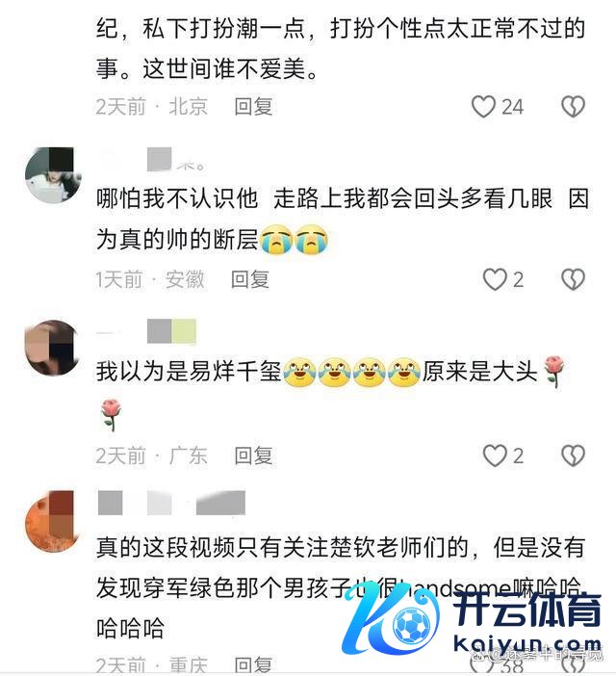The height and width of the screenshot is (676, 616).
Task: Dislike the Guangdong comment with broken heart
Action: point(573,455)
